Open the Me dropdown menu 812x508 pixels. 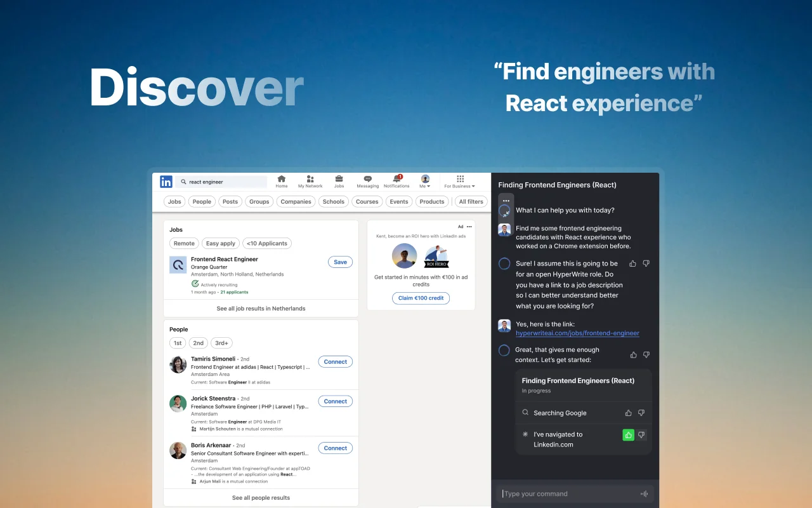pyautogui.click(x=424, y=178)
